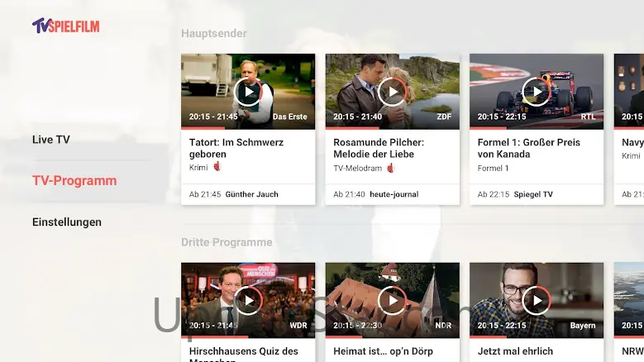Click the 20:15 - 22:30 time on NDR card
644x362 pixels.
[357, 326]
